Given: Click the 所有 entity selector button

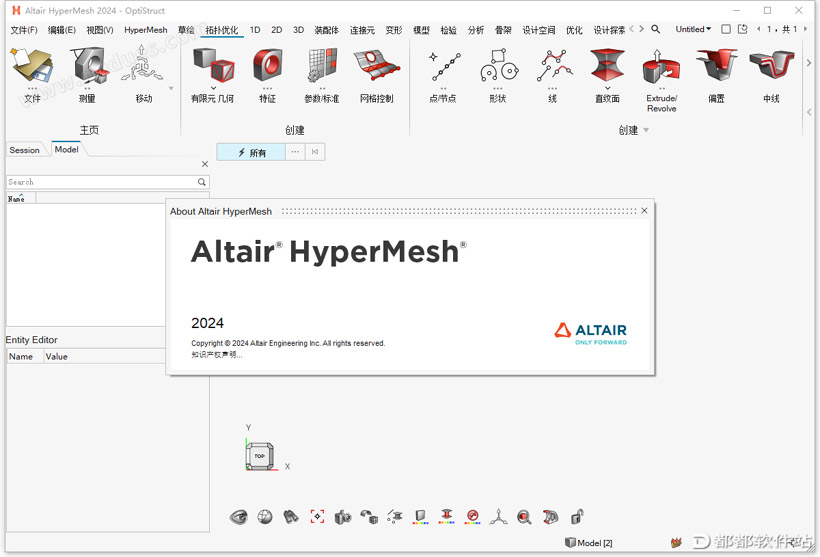Looking at the screenshot, I should click(252, 152).
